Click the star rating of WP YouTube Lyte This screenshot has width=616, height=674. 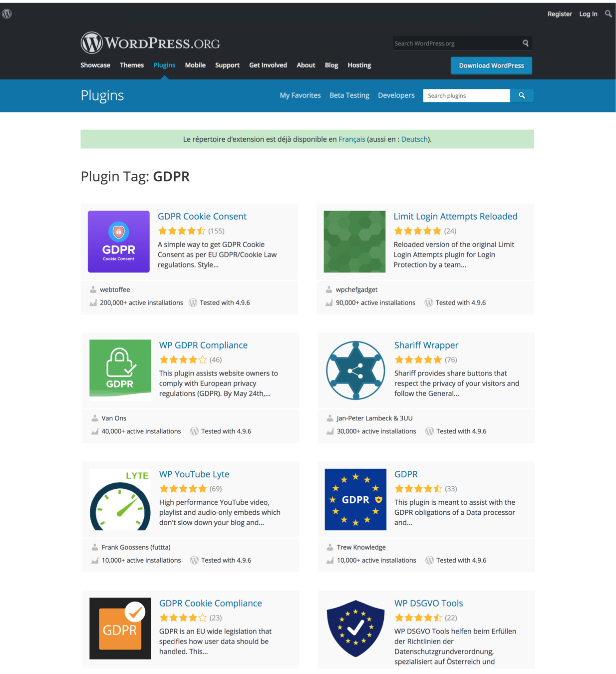(183, 489)
